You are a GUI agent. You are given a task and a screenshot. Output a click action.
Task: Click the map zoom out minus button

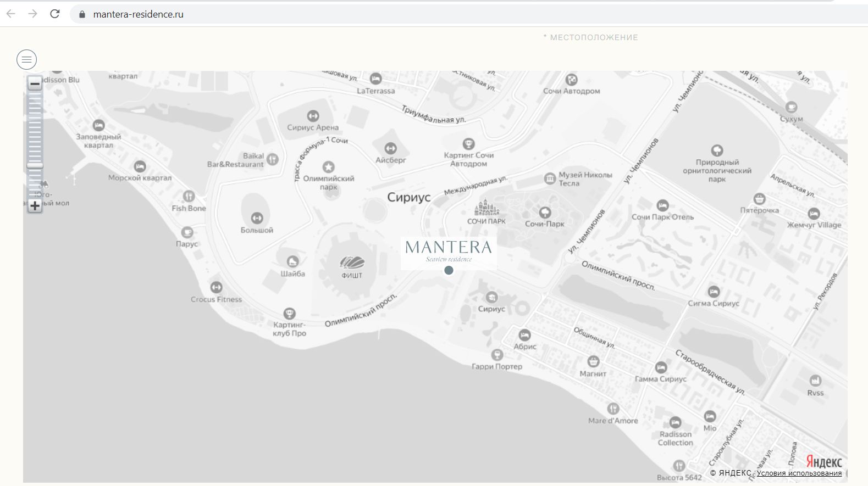pos(35,84)
